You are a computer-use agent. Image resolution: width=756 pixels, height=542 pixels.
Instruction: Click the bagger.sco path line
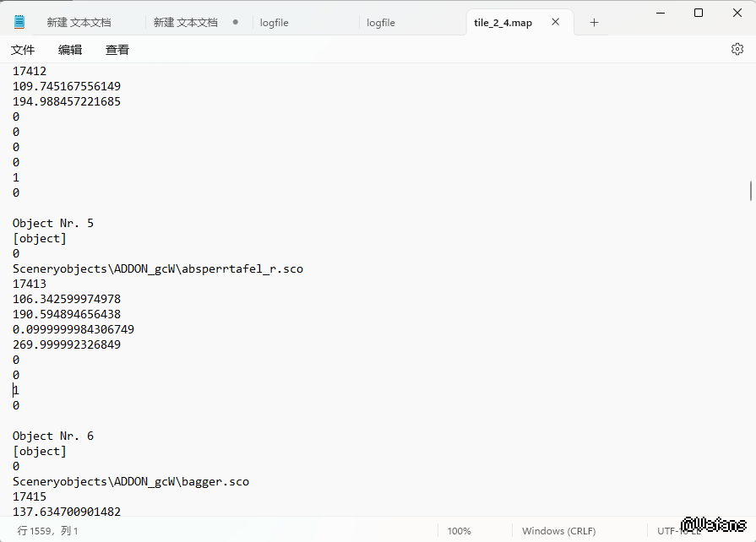(131, 482)
